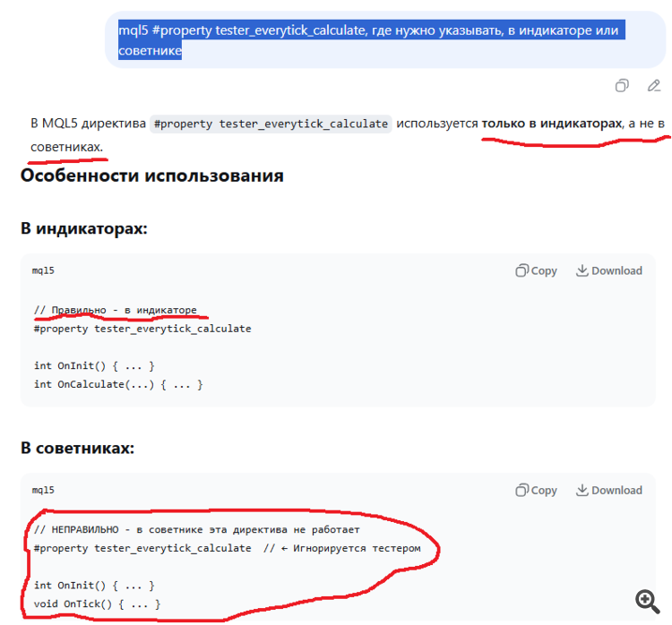Image resolution: width=672 pixels, height=625 pixels.
Task: Click the "int OnCalculate(...)" code line
Action: pos(118,384)
